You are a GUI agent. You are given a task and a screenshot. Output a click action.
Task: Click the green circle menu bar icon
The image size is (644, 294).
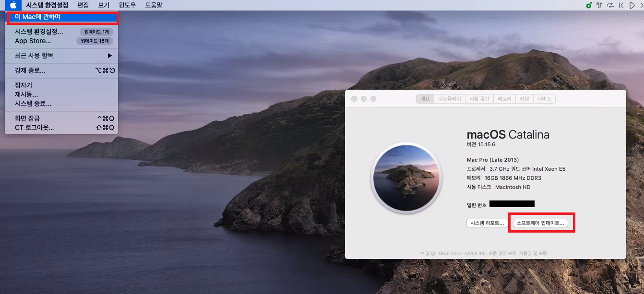pos(589,5)
